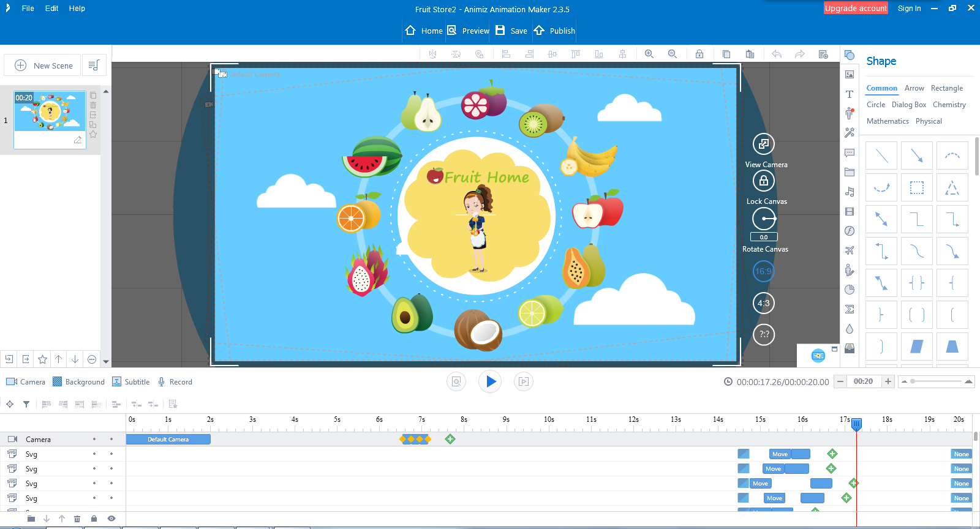Open the Image library icon in sidebar
Viewport: 980px width, 529px height.
coord(850,75)
